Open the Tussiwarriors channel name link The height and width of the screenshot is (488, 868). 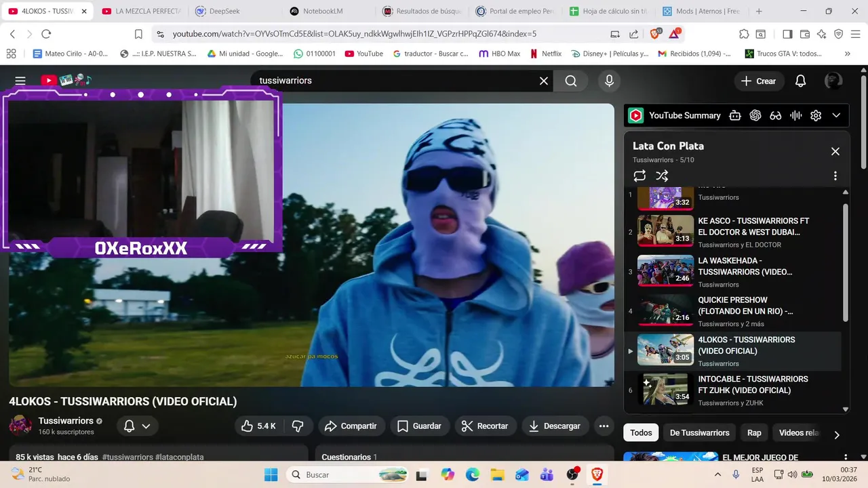pos(66,421)
